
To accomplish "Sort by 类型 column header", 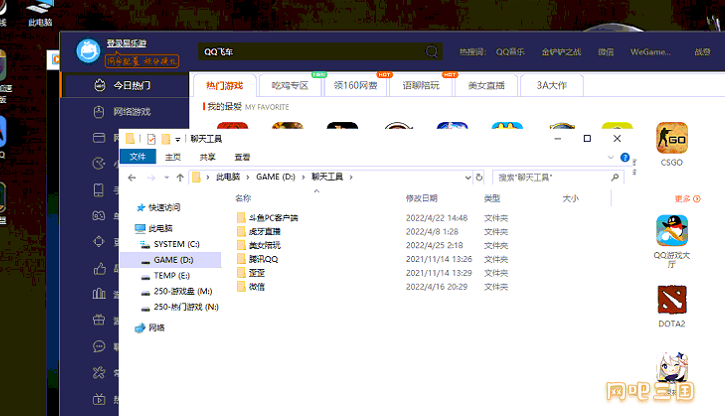I will tap(492, 198).
